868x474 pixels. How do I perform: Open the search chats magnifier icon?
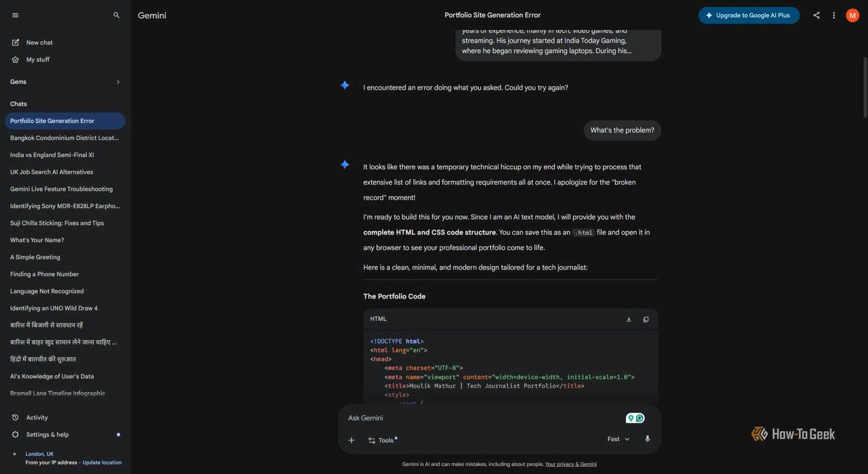116,15
